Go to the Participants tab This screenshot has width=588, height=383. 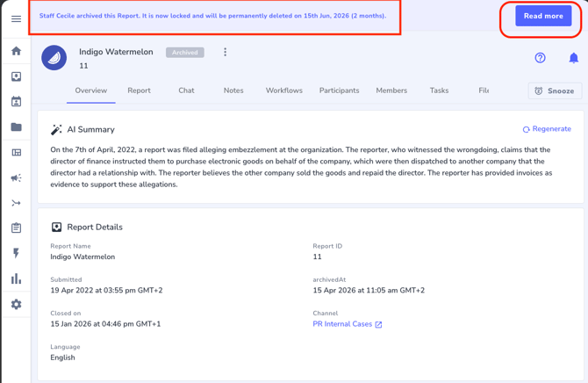(x=339, y=90)
